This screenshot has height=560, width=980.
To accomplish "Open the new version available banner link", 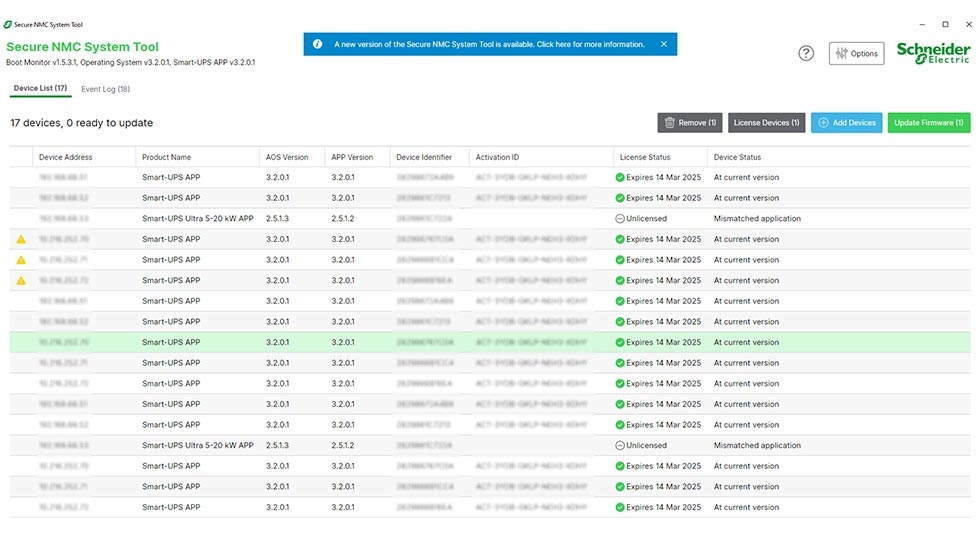I will click(x=490, y=44).
